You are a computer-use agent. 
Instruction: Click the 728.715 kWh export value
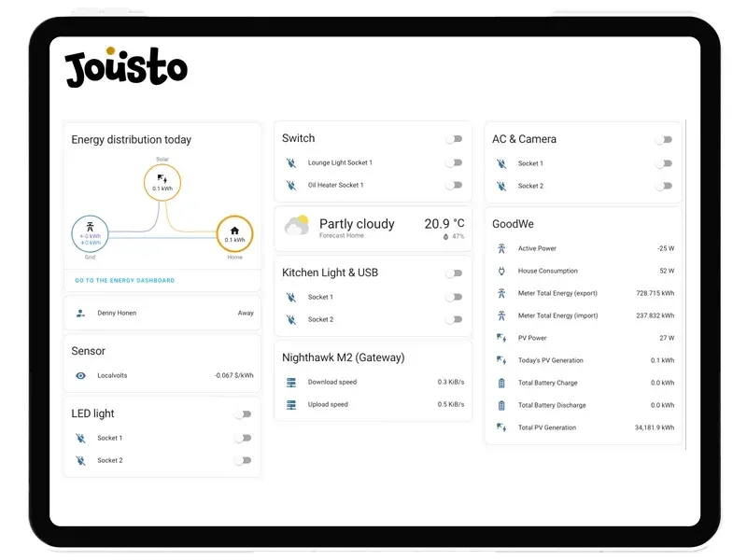coord(655,293)
